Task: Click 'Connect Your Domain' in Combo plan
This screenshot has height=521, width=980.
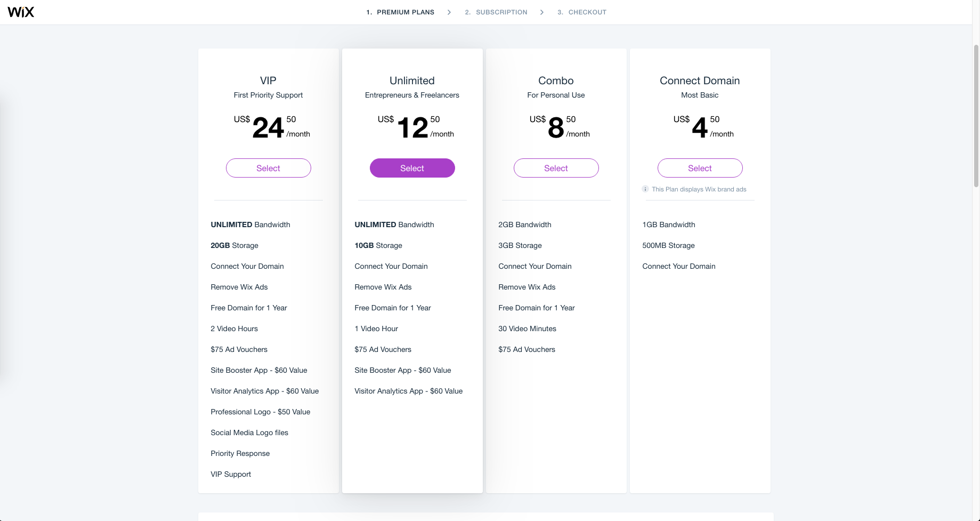Action: [x=535, y=266]
